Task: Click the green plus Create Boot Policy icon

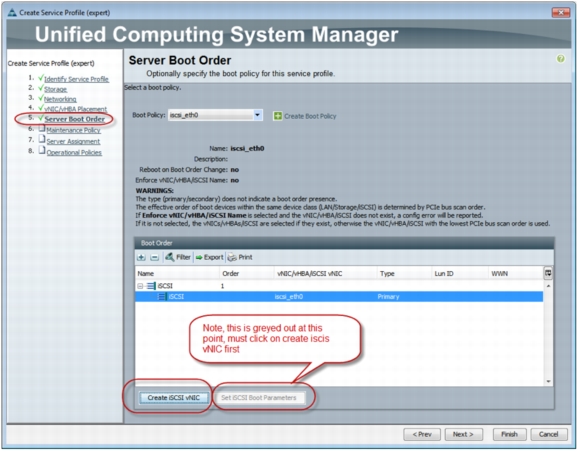Action: (277, 116)
